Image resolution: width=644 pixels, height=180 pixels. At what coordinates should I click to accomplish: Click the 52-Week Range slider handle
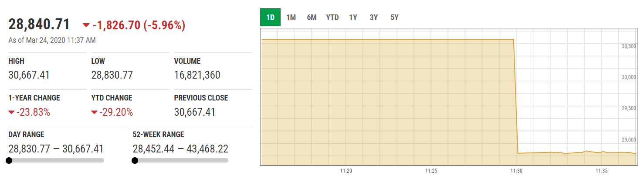coord(135,160)
